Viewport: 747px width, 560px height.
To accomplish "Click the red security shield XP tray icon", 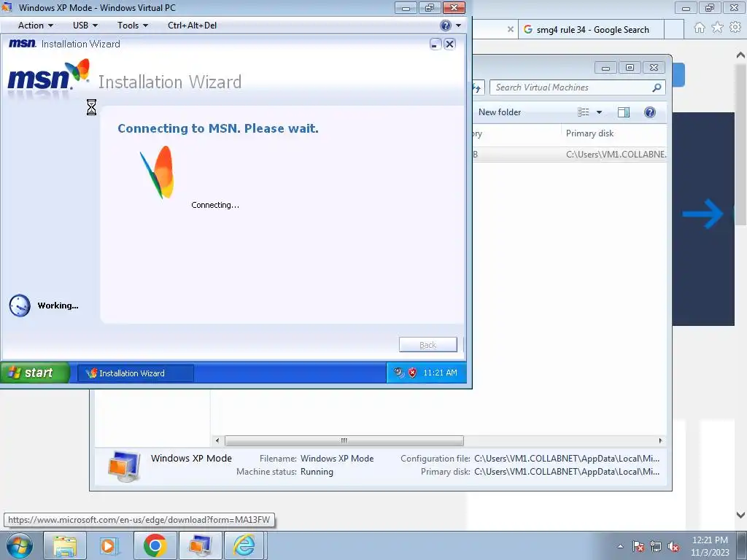I will [413, 373].
